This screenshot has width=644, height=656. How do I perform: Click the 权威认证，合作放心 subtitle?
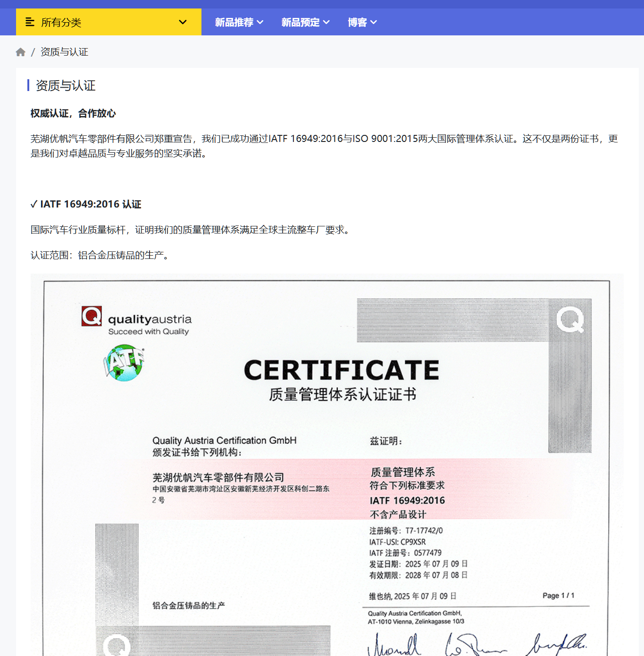73,113
